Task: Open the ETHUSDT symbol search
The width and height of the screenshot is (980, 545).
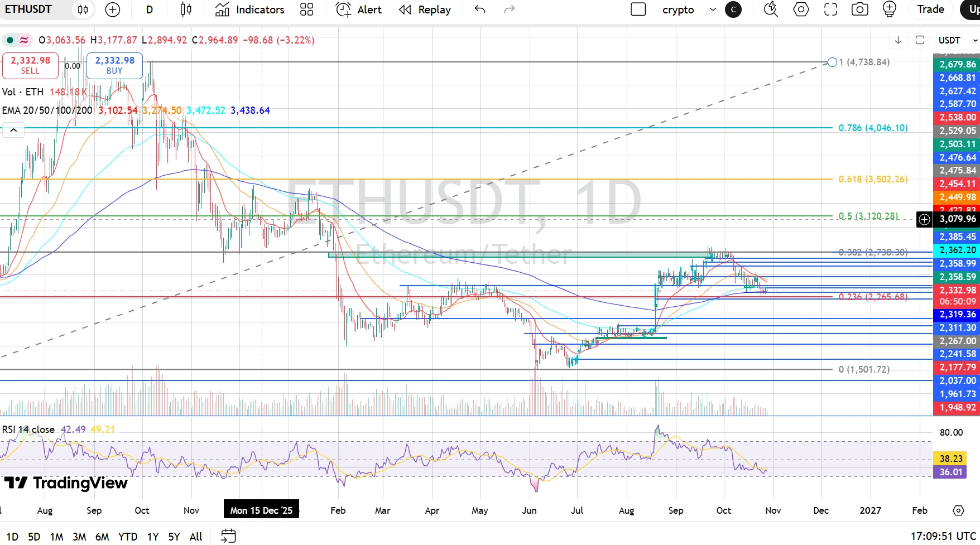Action: click(x=28, y=9)
